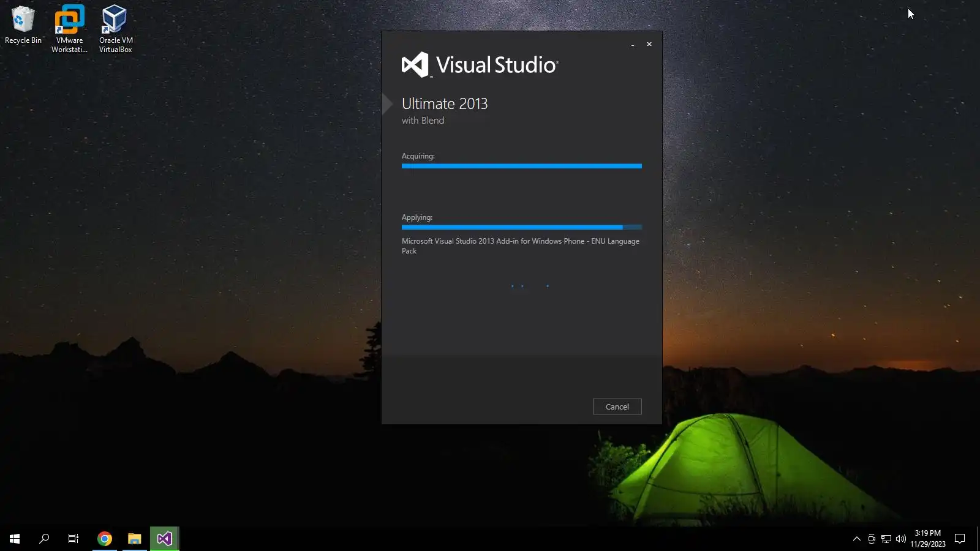Click the Visual Studio logo in installer

[480, 65]
